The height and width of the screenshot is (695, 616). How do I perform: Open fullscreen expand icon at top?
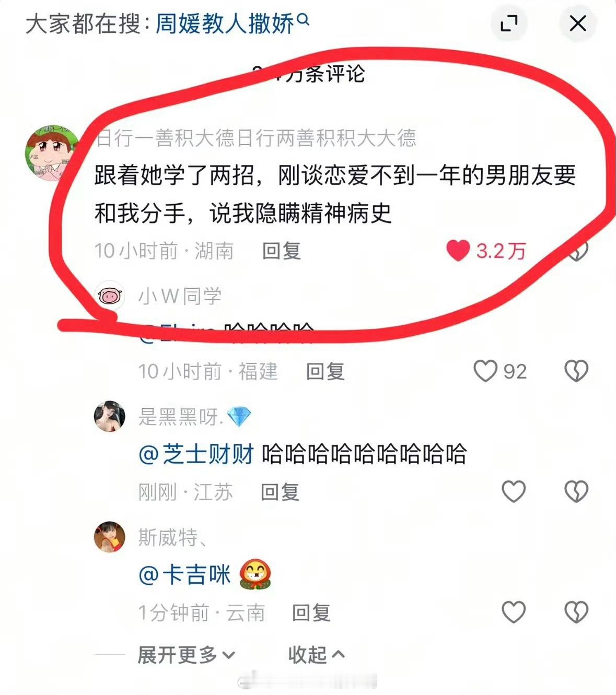(x=509, y=23)
